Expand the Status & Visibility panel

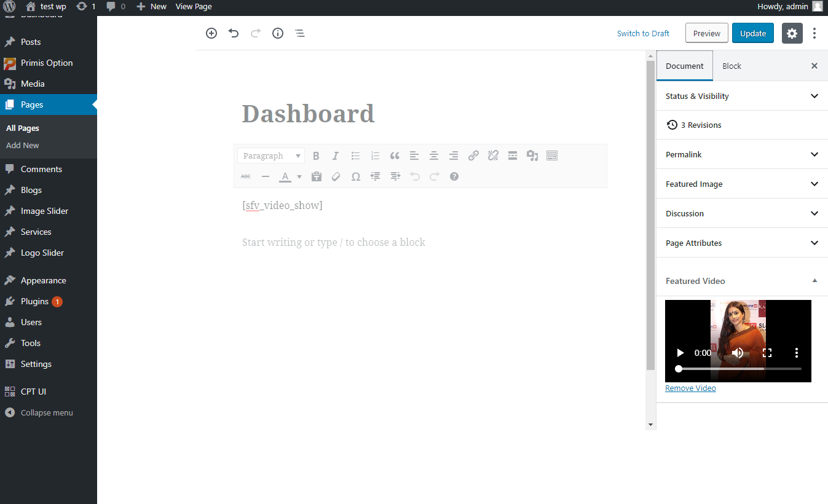[742, 96]
